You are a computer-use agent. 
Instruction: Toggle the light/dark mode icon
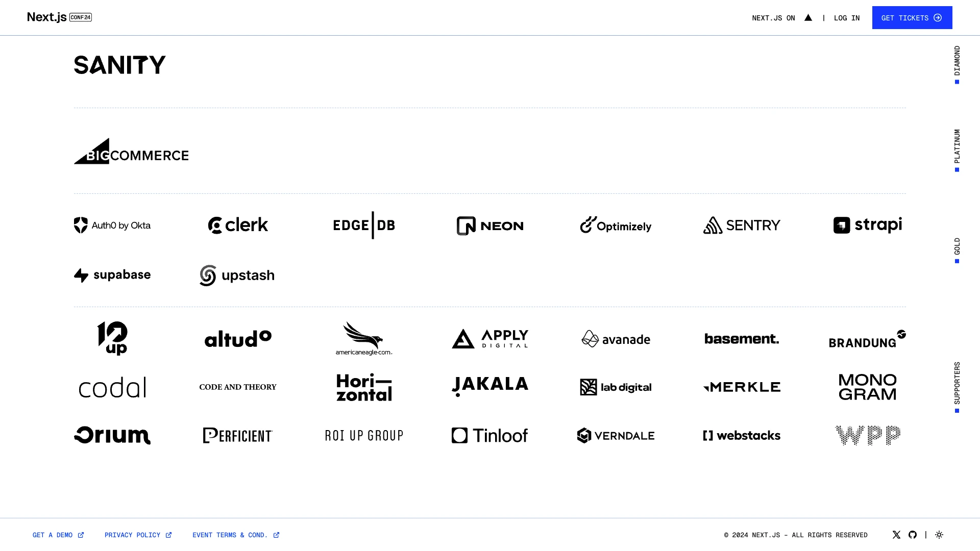[x=939, y=535]
